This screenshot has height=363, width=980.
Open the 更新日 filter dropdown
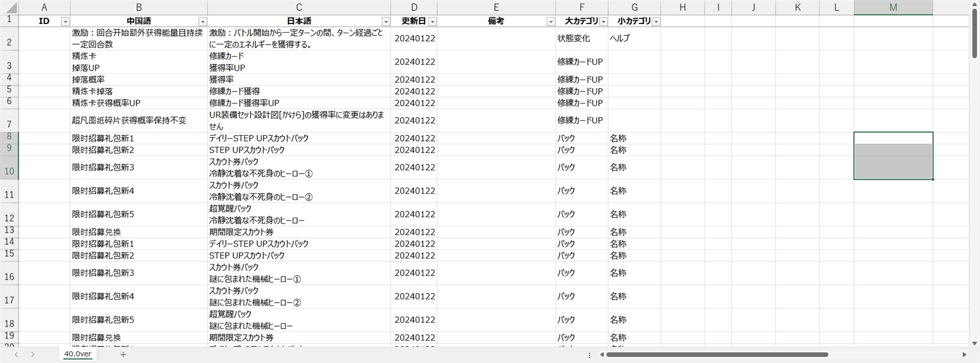tap(432, 22)
